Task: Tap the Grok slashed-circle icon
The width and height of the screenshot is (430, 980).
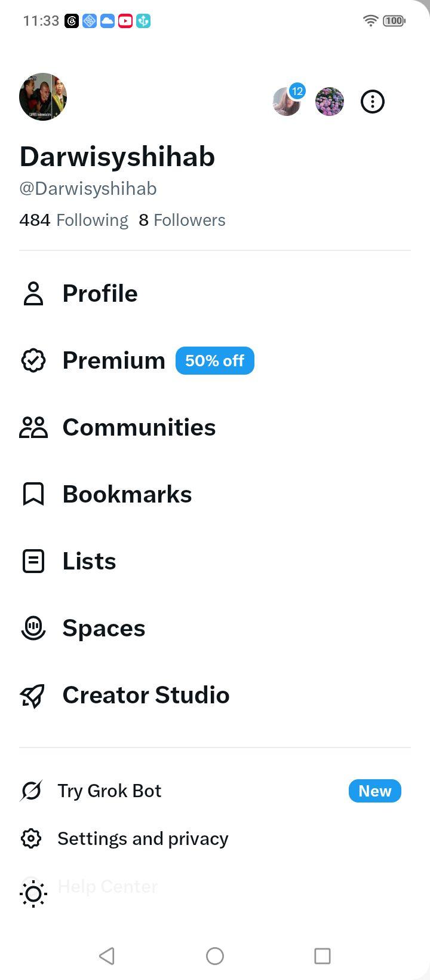Action: coord(31,791)
